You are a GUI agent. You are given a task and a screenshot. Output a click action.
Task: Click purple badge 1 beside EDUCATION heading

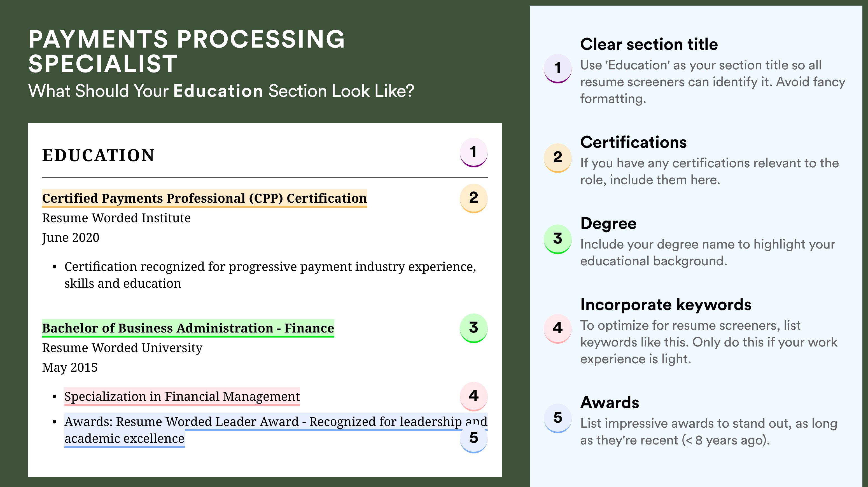(473, 153)
